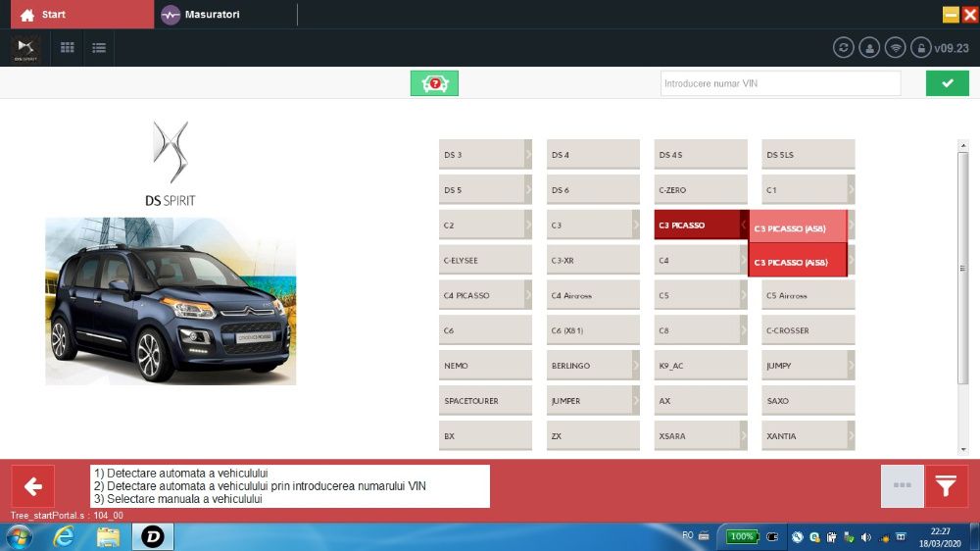Screen dimensions: 980x551
Task: Click the C3 Picasso car image
Action: [x=171, y=301]
